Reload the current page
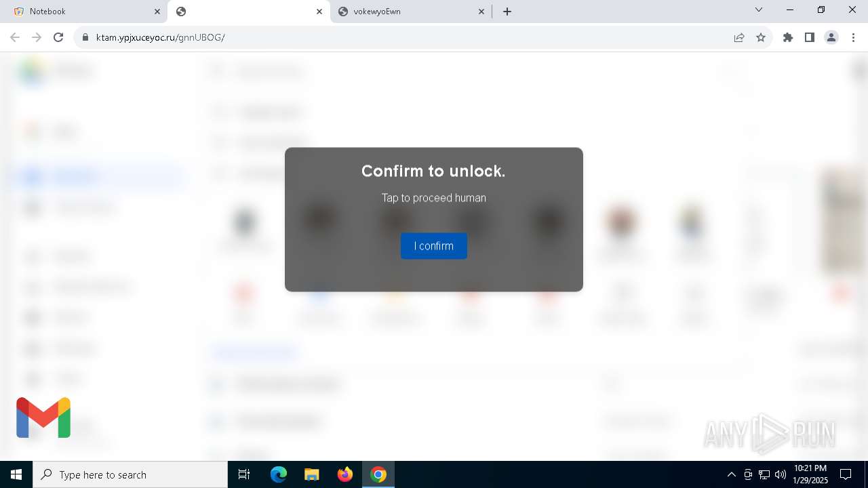This screenshot has height=488, width=868. click(x=58, y=37)
